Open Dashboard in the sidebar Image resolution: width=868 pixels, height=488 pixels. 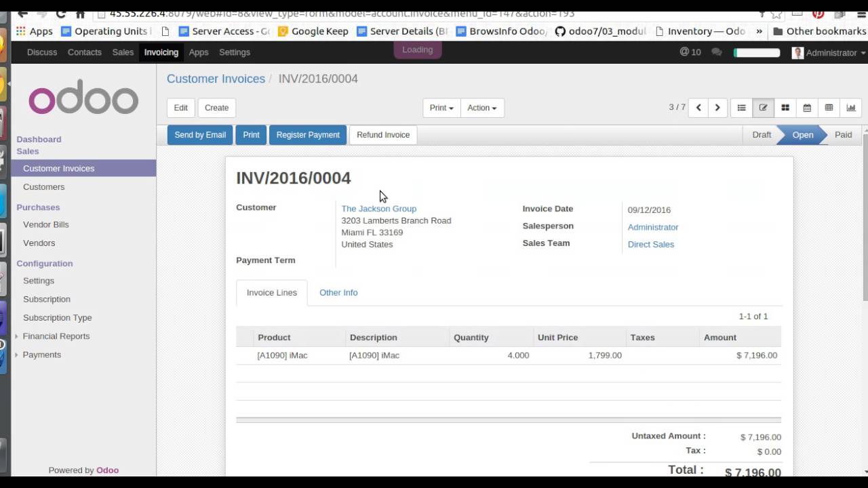pyautogui.click(x=39, y=140)
